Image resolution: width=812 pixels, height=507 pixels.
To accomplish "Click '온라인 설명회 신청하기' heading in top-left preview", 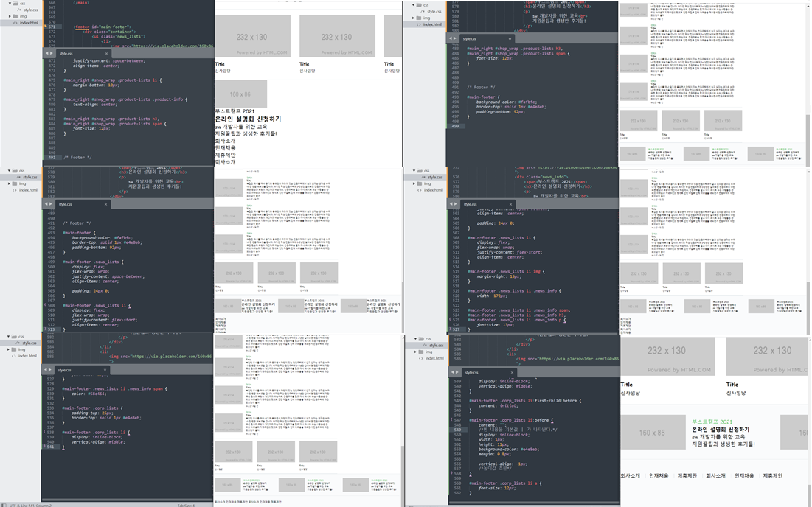I will (x=248, y=119).
